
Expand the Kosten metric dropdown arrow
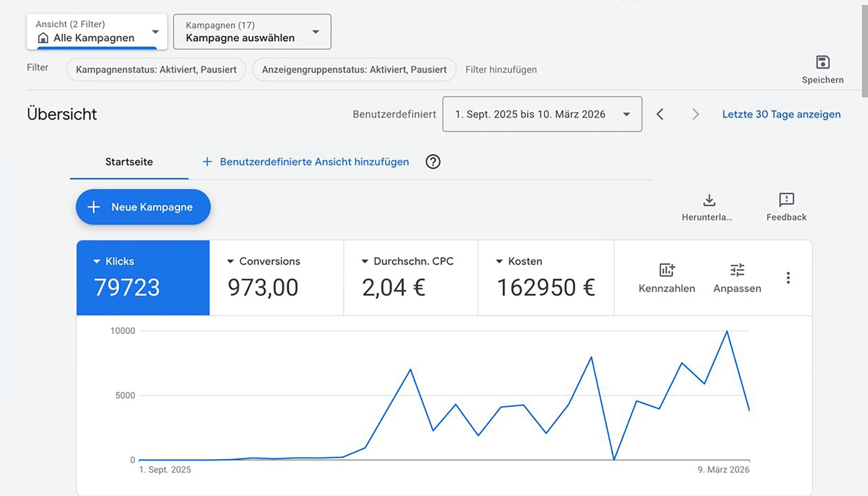(x=499, y=261)
